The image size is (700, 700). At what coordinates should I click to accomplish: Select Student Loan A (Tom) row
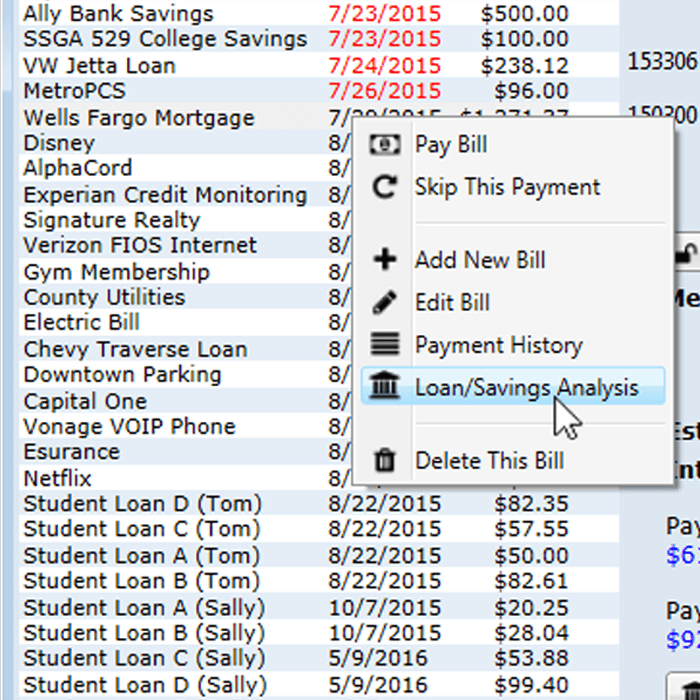point(319,555)
